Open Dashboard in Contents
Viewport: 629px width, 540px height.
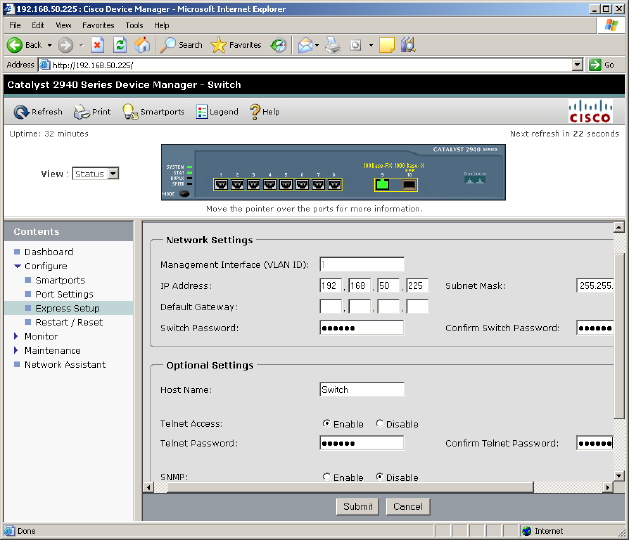pyautogui.click(x=49, y=252)
